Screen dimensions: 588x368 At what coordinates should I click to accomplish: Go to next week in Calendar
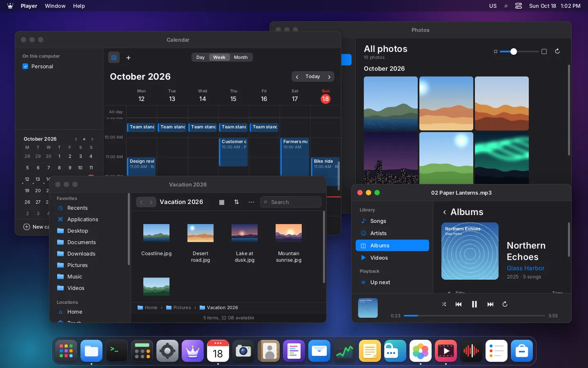tap(329, 77)
